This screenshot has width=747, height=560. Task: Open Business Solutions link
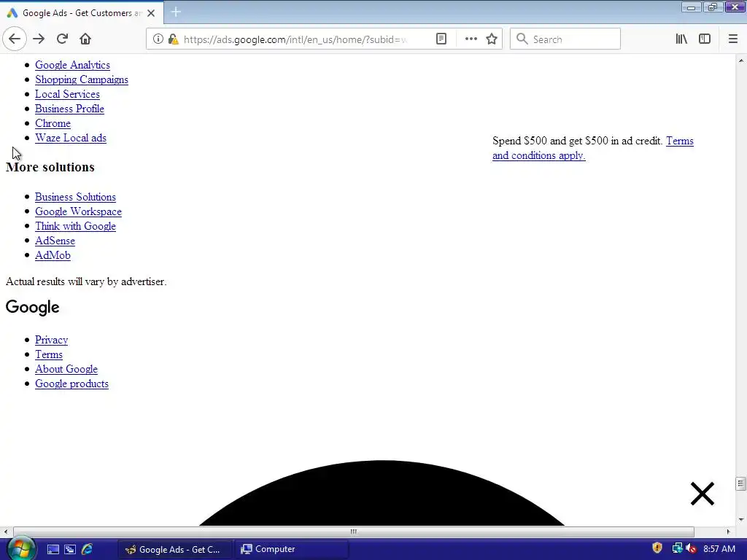75,197
